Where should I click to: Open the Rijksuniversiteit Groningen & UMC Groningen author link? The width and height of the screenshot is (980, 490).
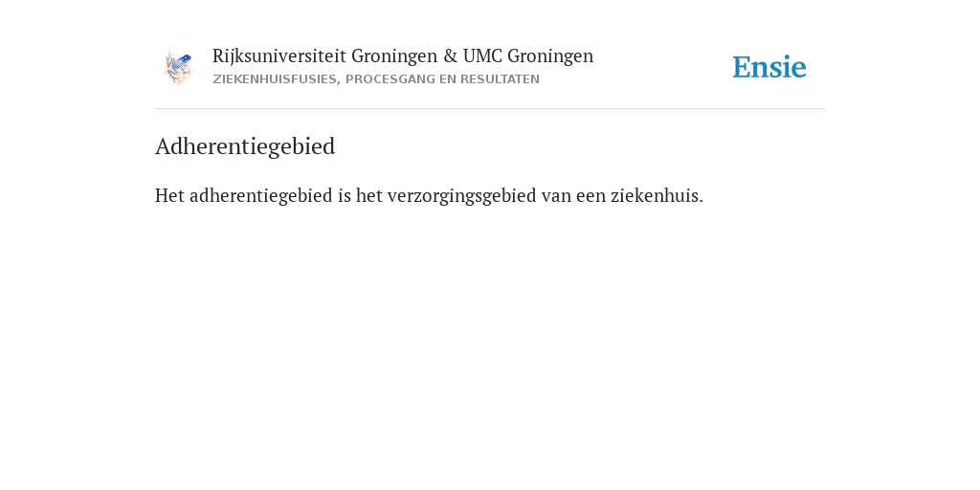click(x=403, y=56)
